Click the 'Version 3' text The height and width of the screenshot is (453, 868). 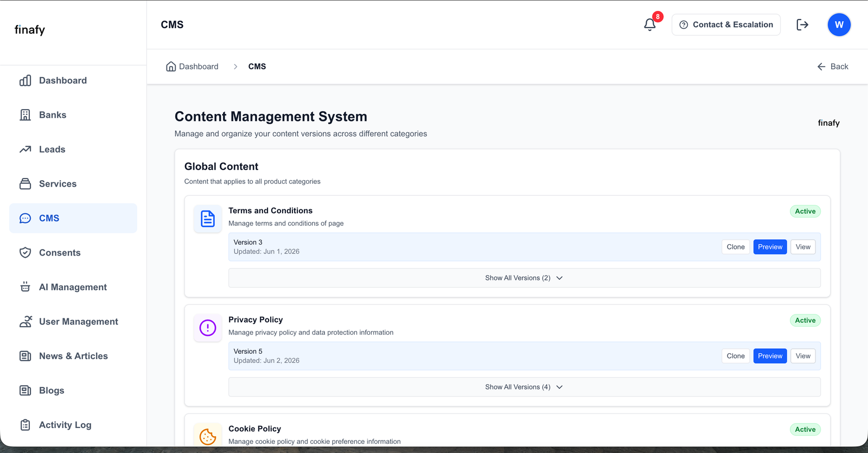(x=248, y=243)
